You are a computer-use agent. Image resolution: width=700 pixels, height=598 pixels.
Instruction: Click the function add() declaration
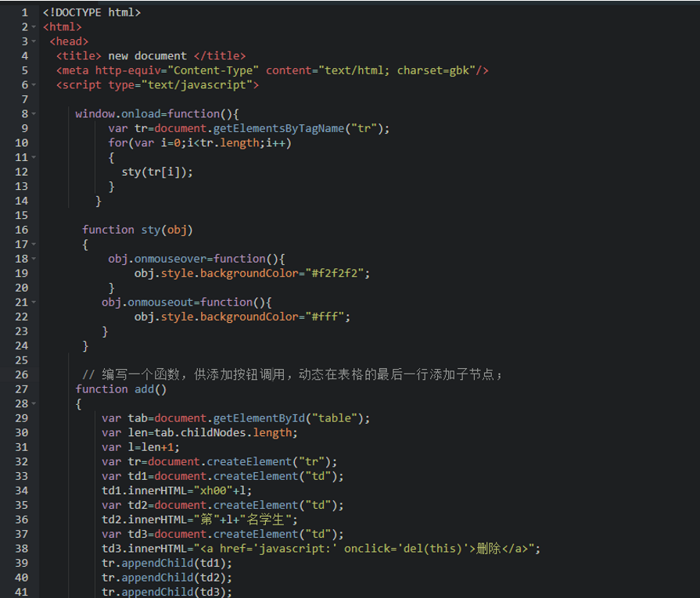[x=121, y=389]
